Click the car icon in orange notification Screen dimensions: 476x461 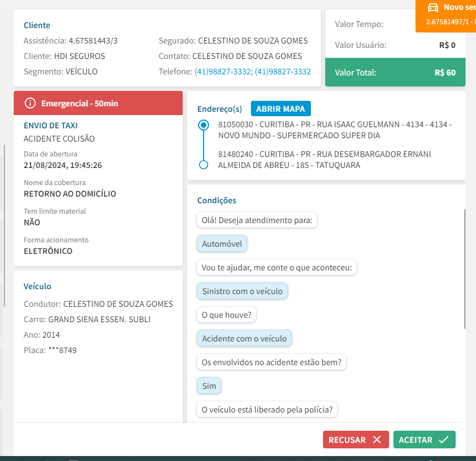click(433, 7)
